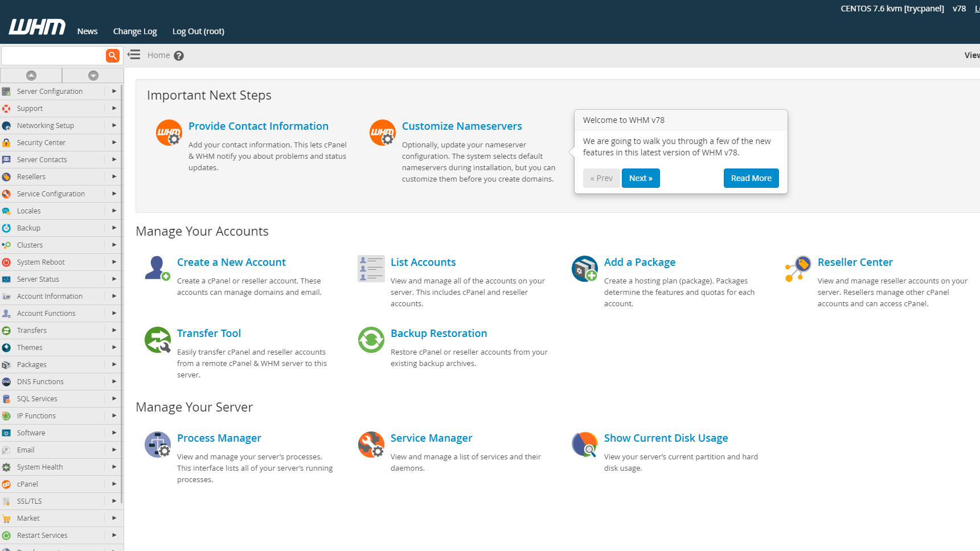Click the orange search magnifier button
The image size is (980, 551).
pos(113,55)
